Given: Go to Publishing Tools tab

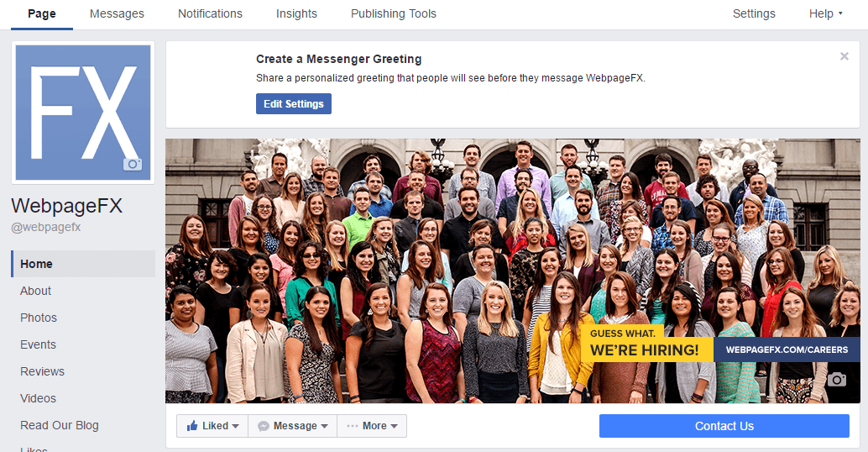Looking at the screenshot, I should (x=394, y=13).
